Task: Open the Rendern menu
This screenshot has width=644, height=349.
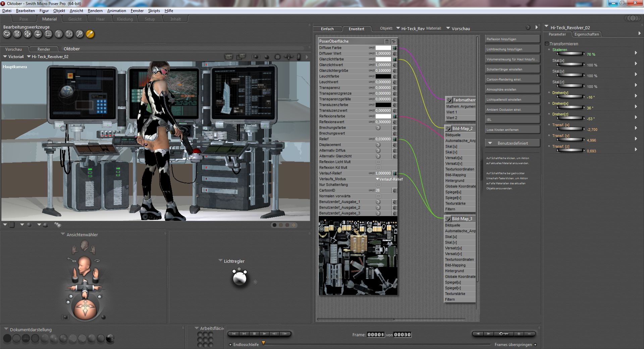Action: tap(95, 11)
